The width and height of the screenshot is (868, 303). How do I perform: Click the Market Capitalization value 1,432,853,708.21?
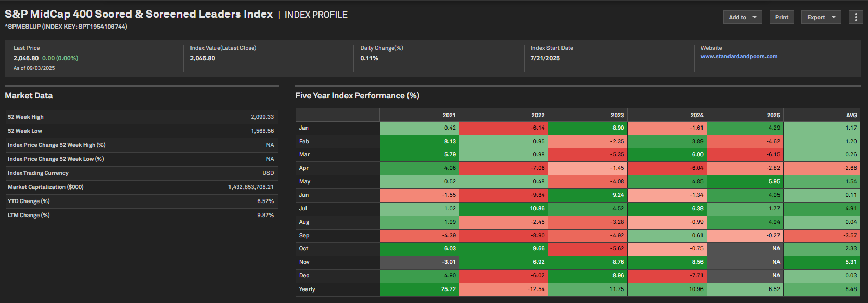click(251, 187)
